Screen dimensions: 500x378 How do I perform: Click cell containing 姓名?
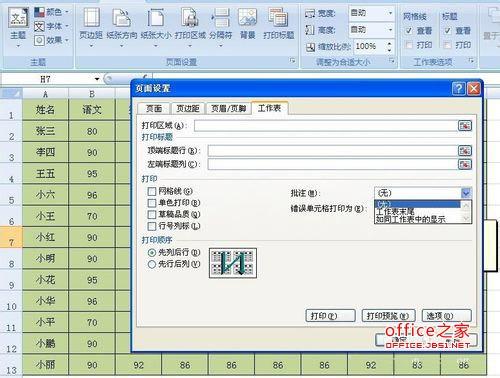[45, 110]
